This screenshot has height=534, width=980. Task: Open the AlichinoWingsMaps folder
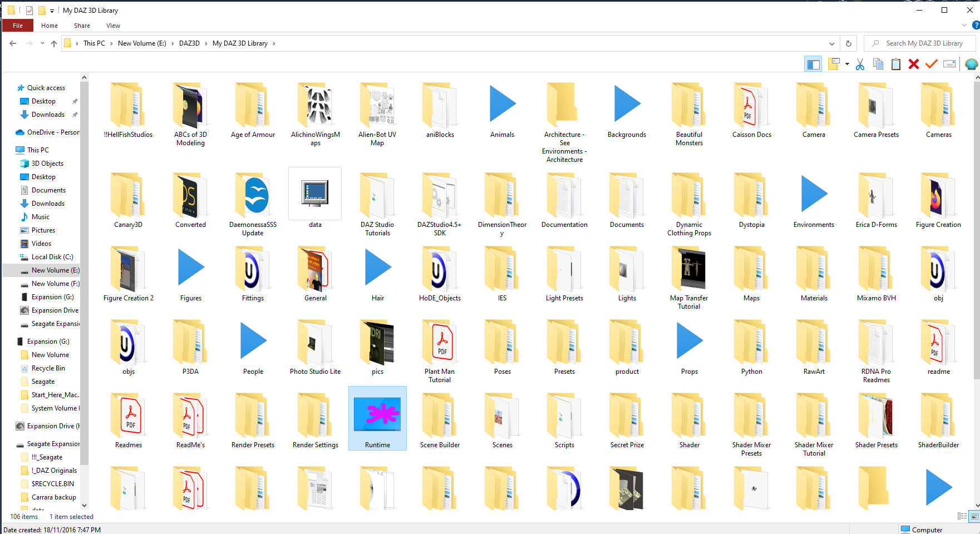pos(316,115)
